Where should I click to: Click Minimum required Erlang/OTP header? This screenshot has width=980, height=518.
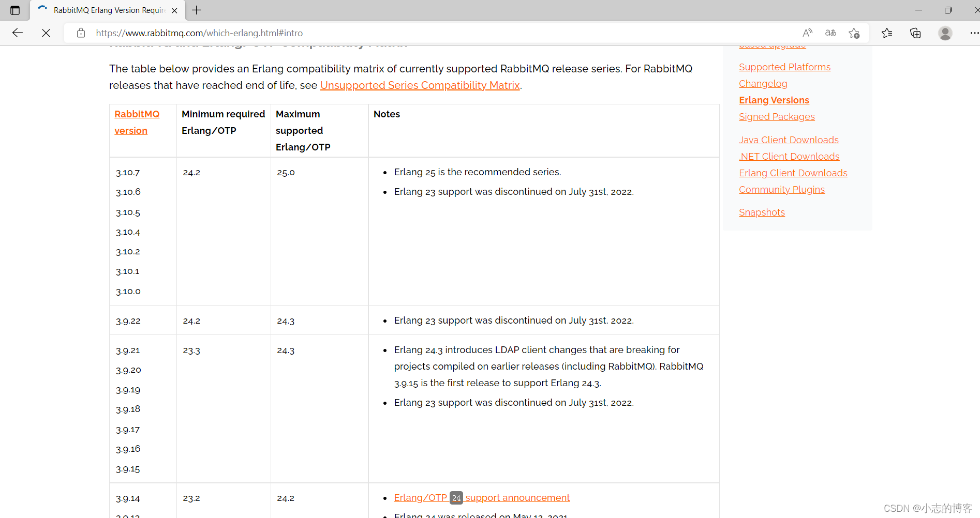[223, 123]
